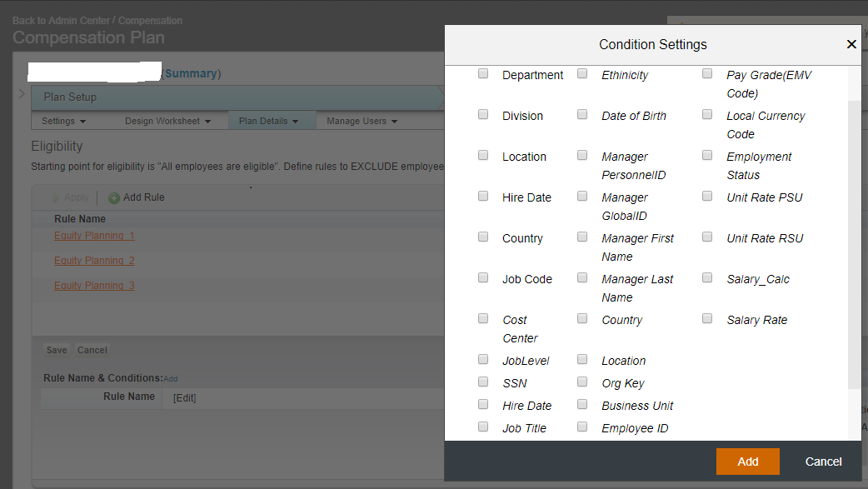Click the Save button under rules
The width and height of the screenshot is (868, 489).
click(57, 350)
